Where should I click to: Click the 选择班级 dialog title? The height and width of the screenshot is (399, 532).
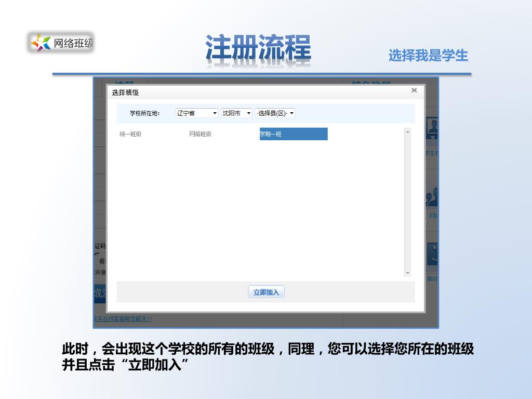[x=125, y=92]
